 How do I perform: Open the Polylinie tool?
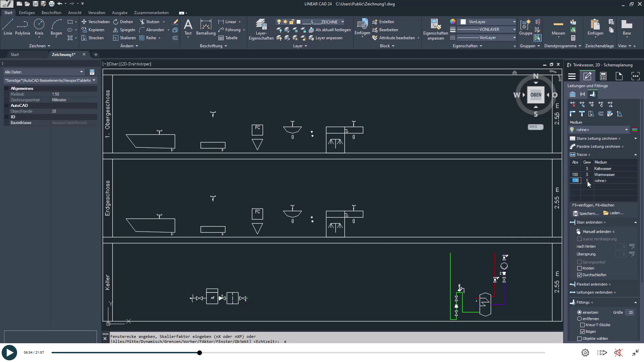tap(22, 28)
